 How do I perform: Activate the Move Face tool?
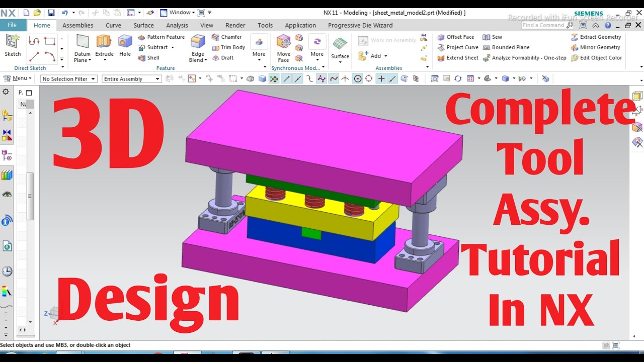pos(283,48)
